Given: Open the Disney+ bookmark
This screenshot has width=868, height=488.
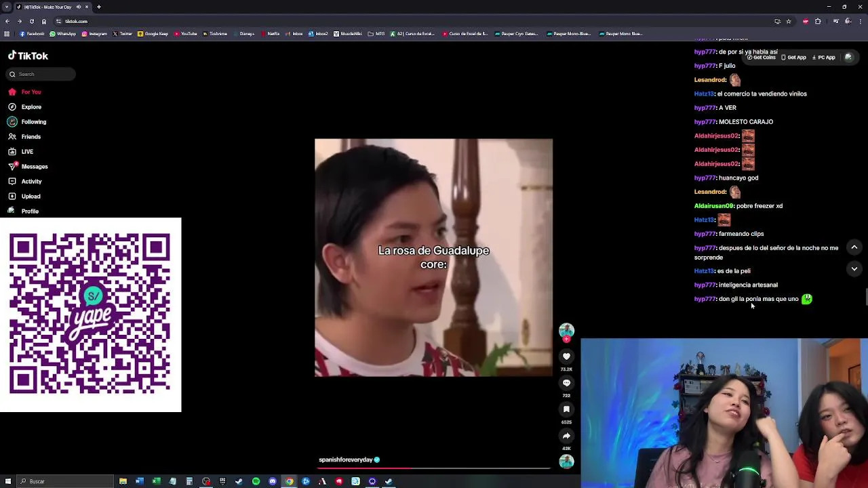Looking at the screenshot, I should coord(243,34).
